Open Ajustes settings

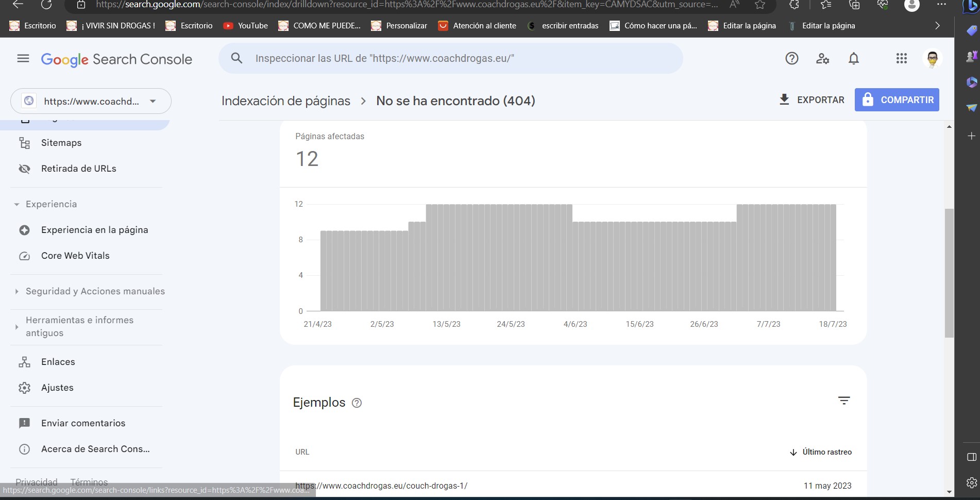57,388
